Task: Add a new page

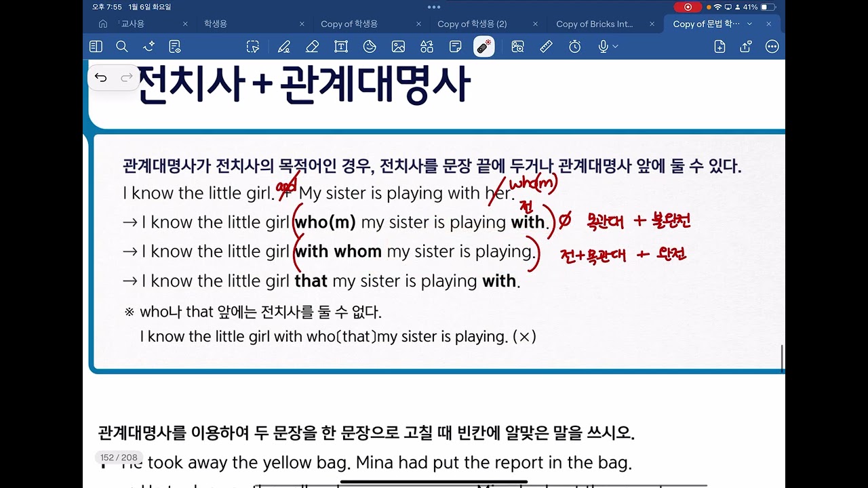Action: click(x=719, y=47)
